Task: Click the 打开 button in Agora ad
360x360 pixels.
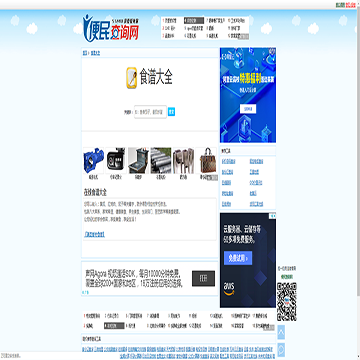Action: [203, 278]
